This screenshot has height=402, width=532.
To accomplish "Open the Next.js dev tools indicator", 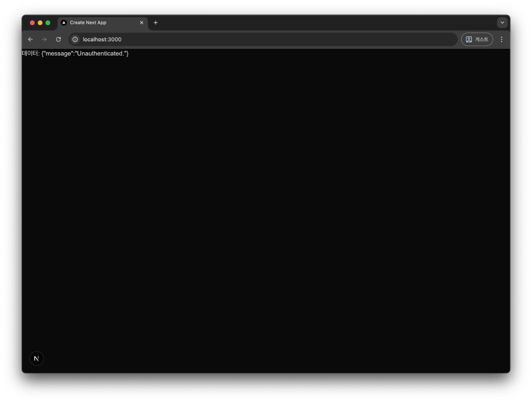I will pyautogui.click(x=37, y=358).
